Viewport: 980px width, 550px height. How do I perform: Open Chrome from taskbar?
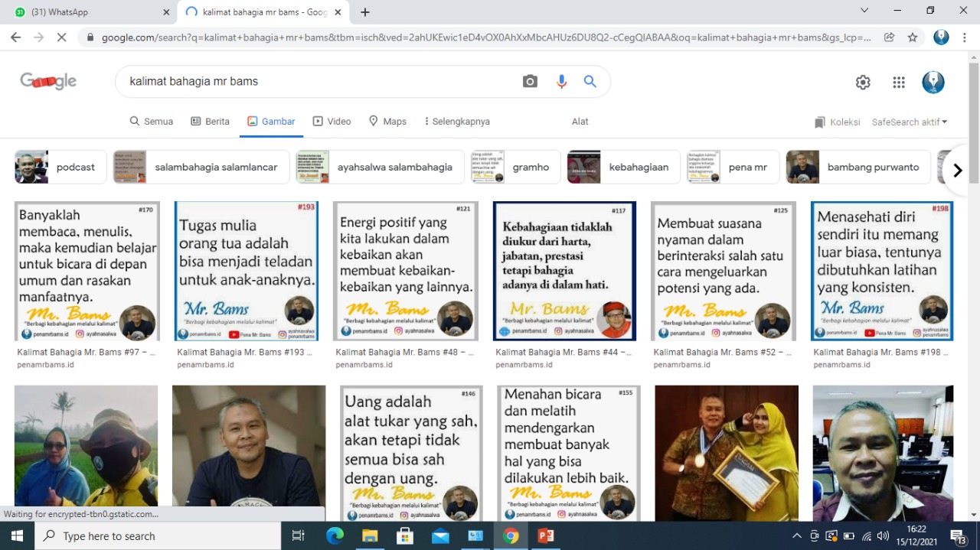[x=511, y=535]
